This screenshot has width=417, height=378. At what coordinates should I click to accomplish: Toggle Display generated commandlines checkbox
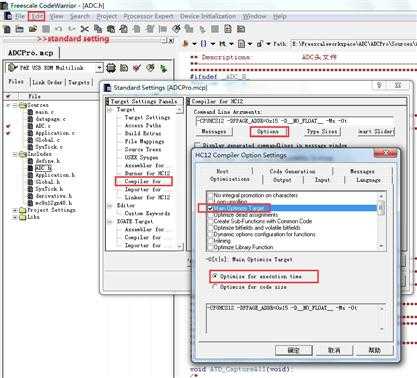click(197, 145)
